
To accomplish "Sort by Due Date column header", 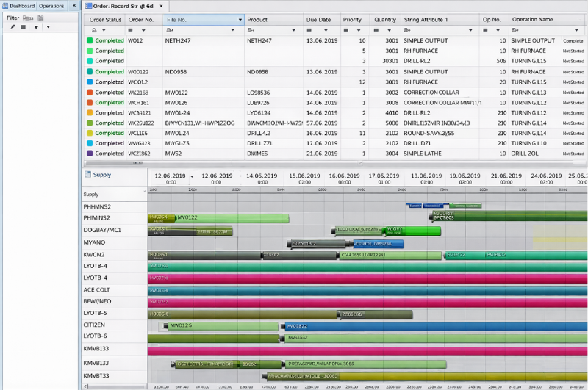I will point(318,20).
